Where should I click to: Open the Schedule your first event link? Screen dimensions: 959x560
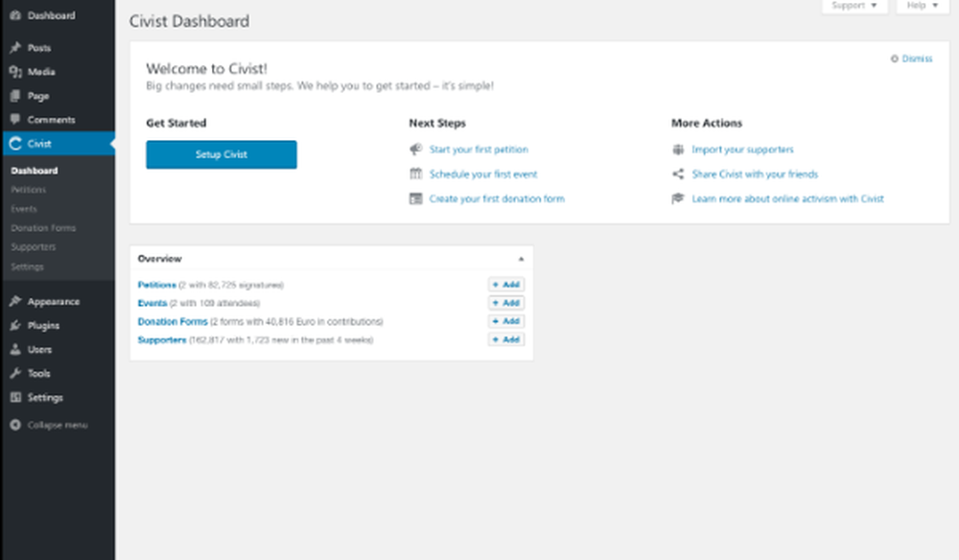coord(483,175)
